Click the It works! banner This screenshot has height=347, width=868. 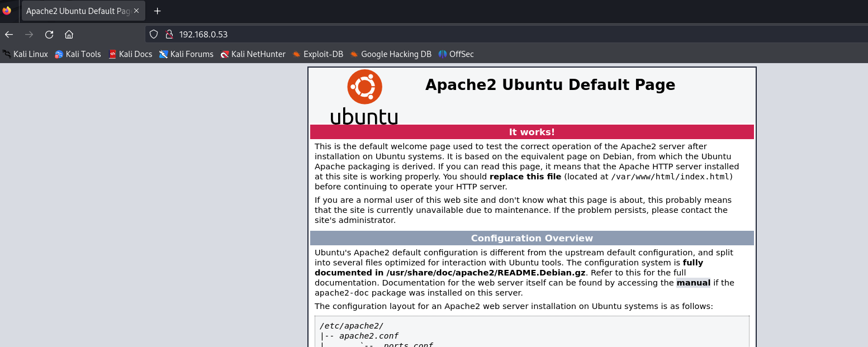point(532,132)
